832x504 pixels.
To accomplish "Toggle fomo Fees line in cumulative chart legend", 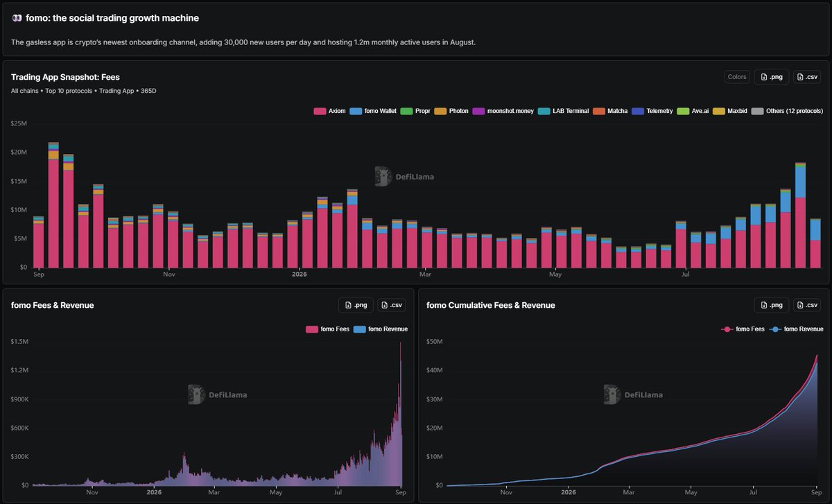I will click(x=743, y=329).
